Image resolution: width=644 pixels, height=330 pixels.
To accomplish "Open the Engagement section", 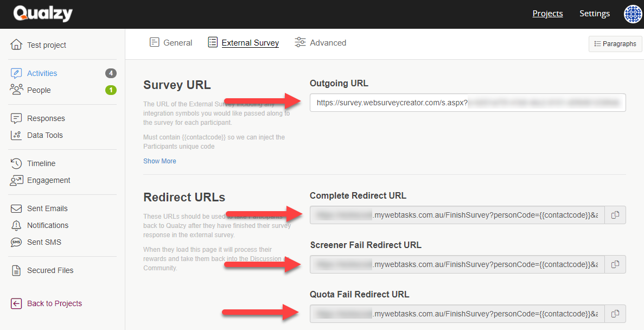I will [x=48, y=180].
